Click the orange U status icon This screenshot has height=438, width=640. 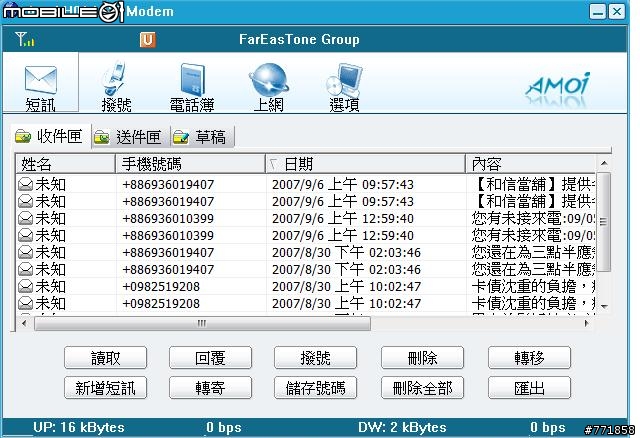[x=147, y=40]
